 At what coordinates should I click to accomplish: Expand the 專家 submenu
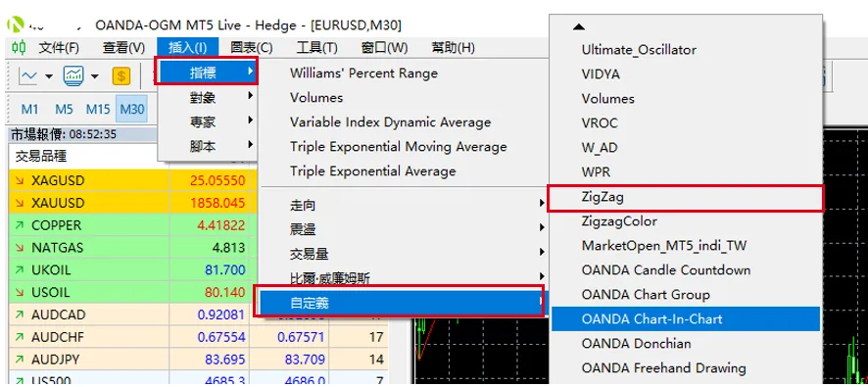point(207,121)
